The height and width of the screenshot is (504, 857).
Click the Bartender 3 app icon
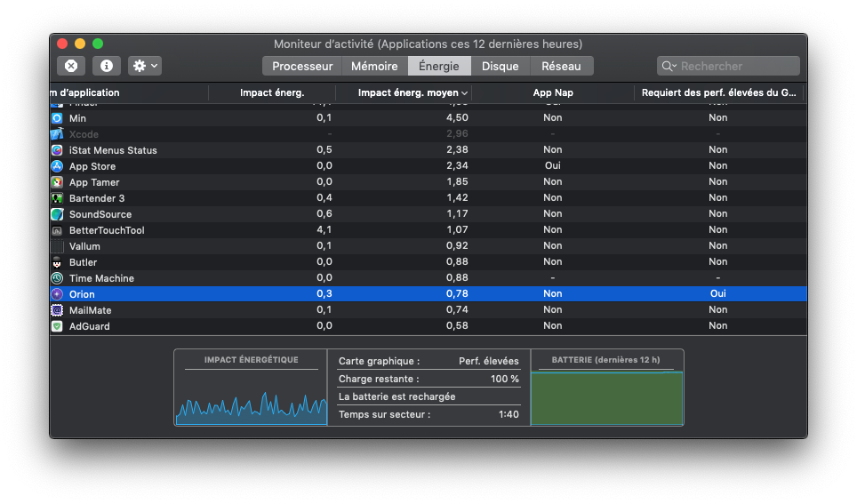click(x=57, y=198)
